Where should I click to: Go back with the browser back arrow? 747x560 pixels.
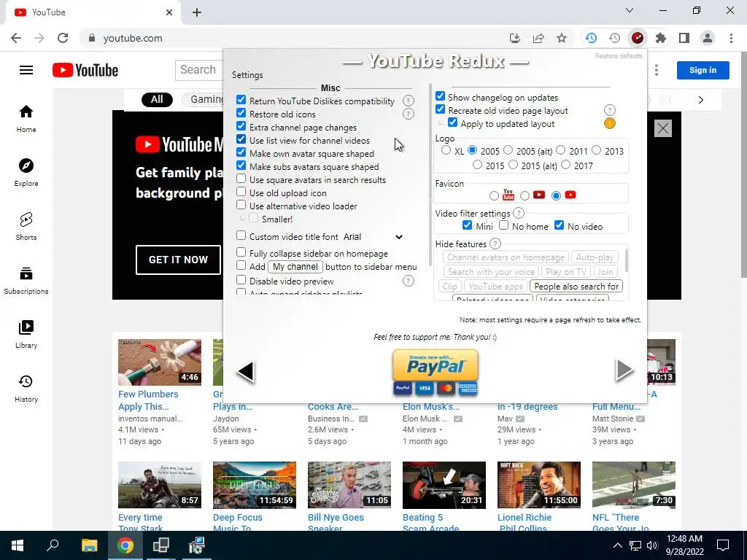click(16, 38)
